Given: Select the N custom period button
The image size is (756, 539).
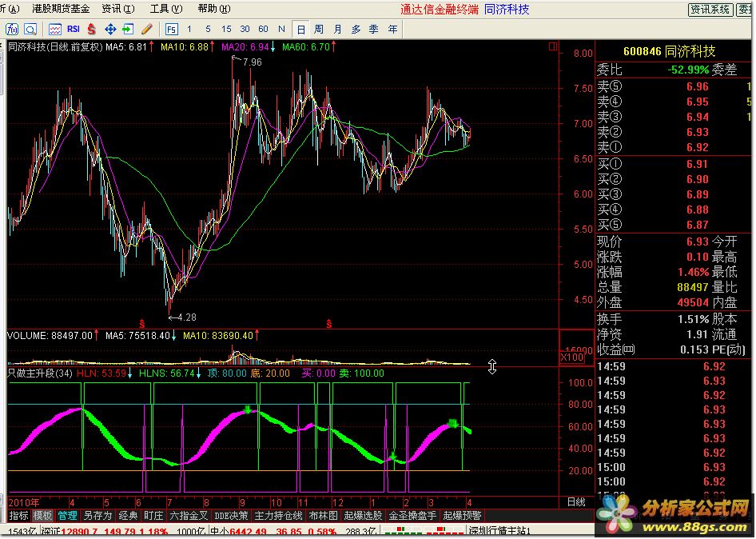Looking at the screenshot, I should [281, 29].
